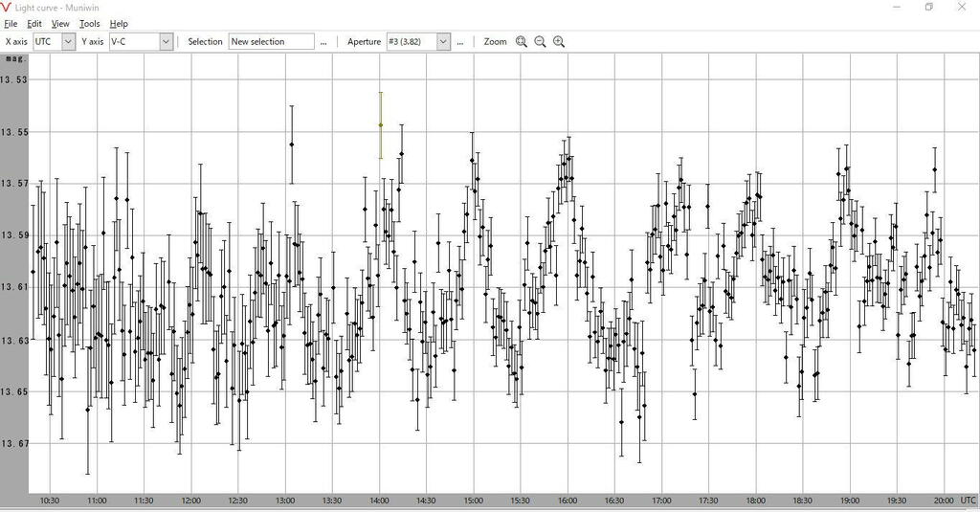
Task: Click the UTC unit label on the time axis
Action: pyautogui.click(x=969, y=501)
